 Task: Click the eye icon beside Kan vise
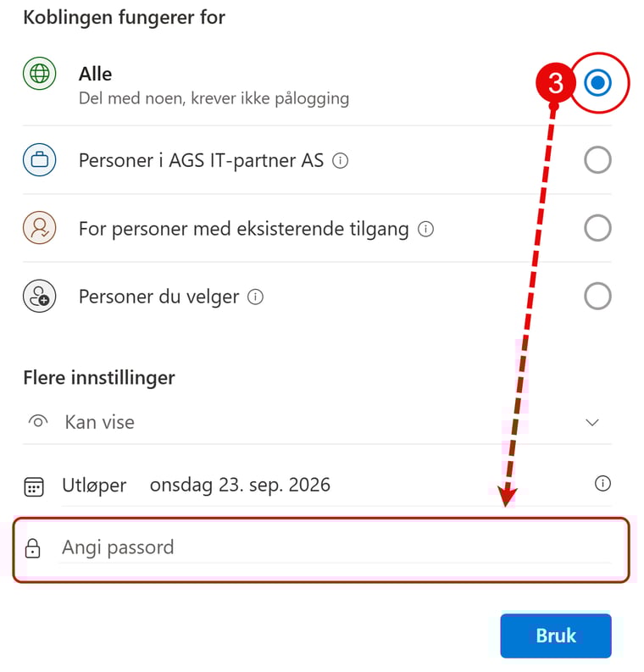coord(37,422)
